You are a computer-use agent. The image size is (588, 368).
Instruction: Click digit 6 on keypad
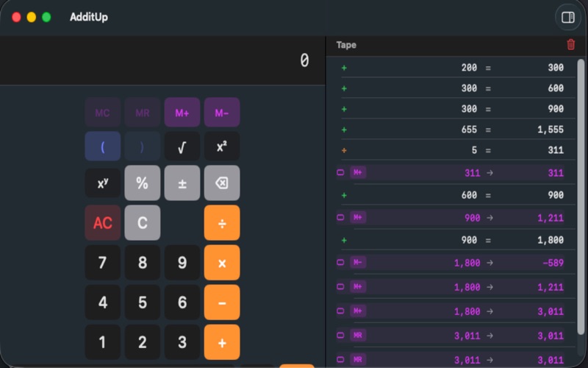[x=182, y=302]
